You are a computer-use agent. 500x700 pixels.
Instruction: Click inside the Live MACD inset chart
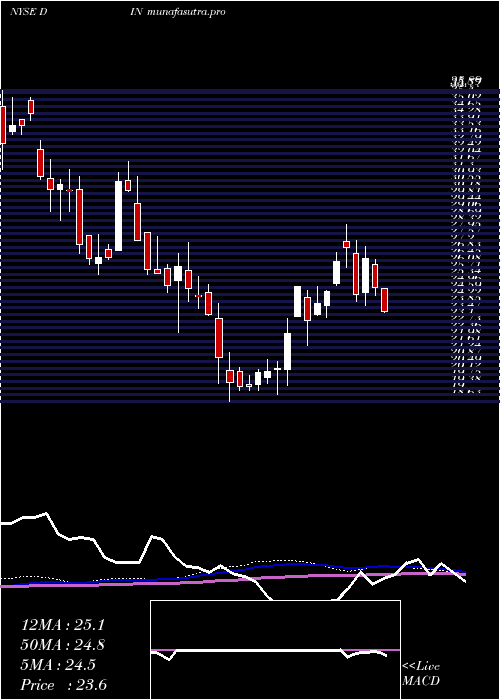275,650
